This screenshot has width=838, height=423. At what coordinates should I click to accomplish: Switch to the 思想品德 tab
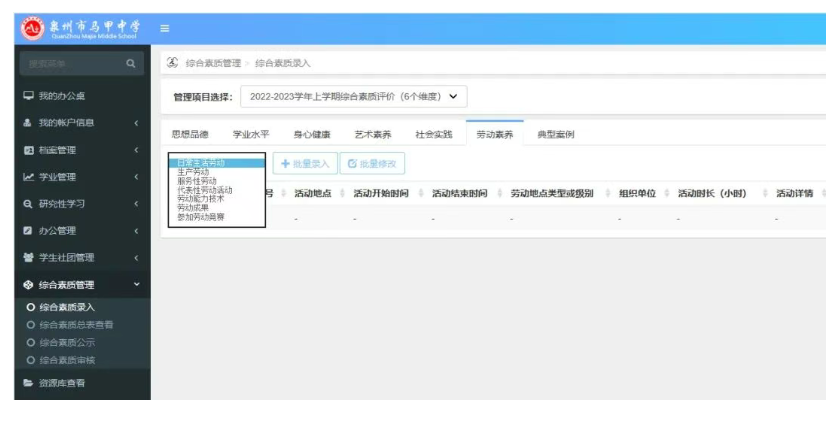coord(190,134)
